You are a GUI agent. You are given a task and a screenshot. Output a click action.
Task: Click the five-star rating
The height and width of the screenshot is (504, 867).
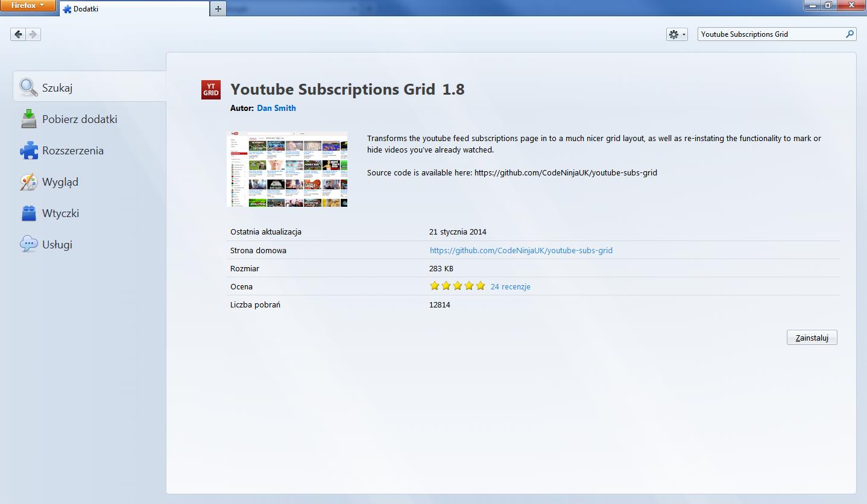pos(457,286)
